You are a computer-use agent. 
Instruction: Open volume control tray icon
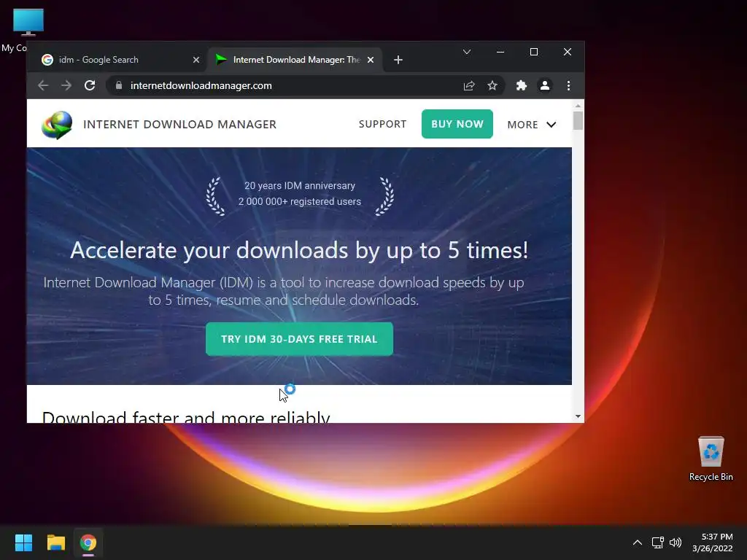click(x=676, y=542)
